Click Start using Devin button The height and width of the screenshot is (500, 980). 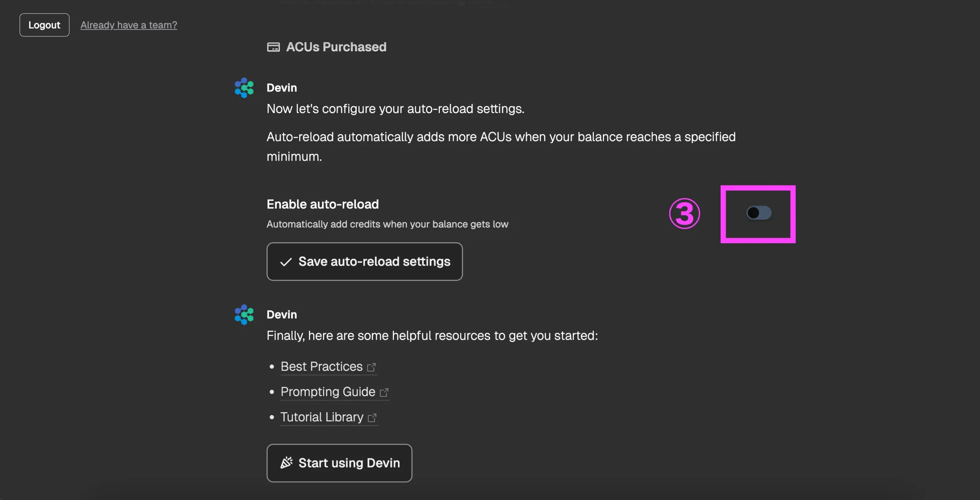pyautogui.click(x=339, y=463)
